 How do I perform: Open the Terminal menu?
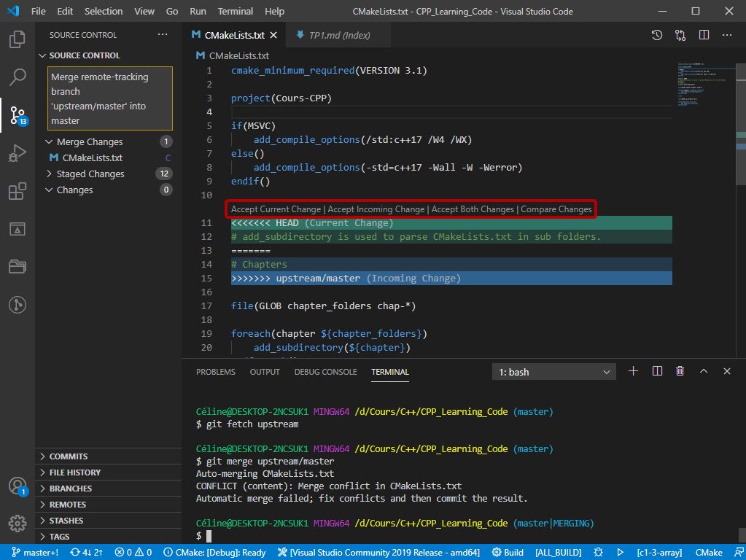(x=235, y=11)
